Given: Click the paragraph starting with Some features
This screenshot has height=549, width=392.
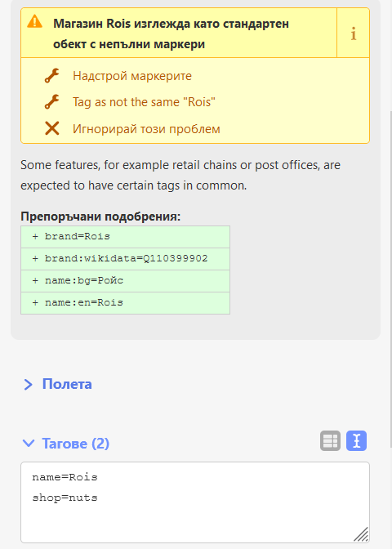Looking at the screenshot, I should tap(180, 175).
